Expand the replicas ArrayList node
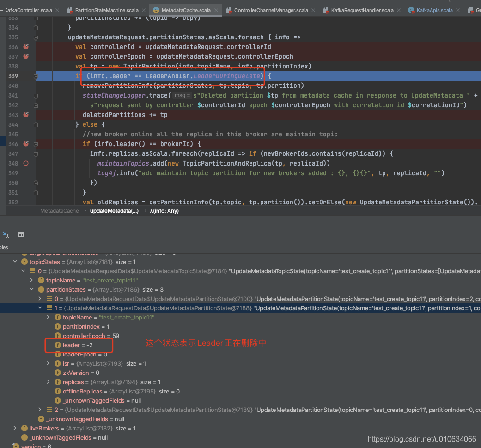The height and width of the screenshot is (448, 481). (x=48, y=382)
